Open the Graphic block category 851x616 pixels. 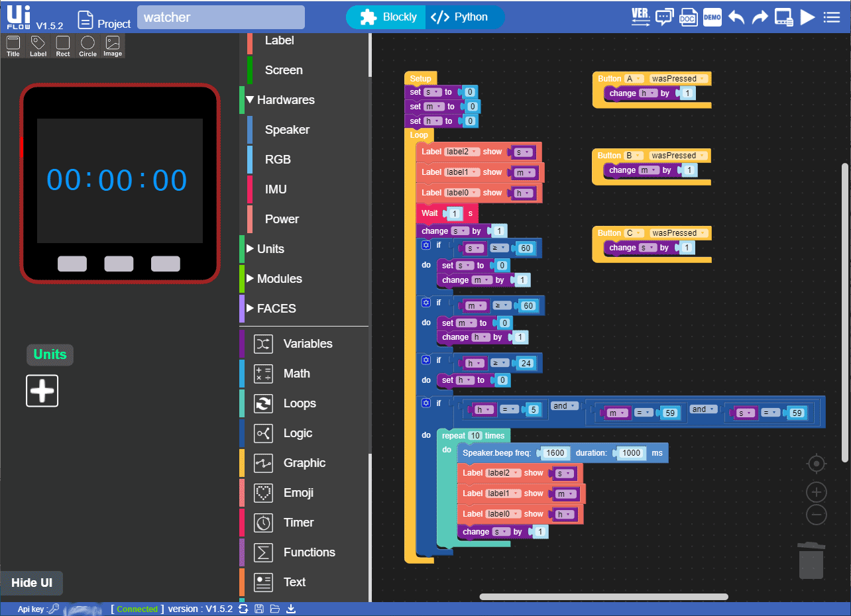point(304,462)
